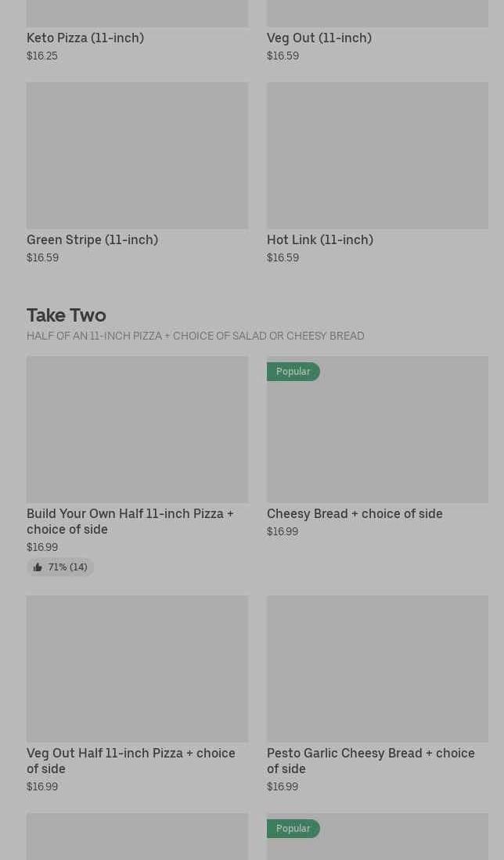Click Hot Link pizza image
The width and height of the screenshot is (504, 860).
click(377, 156)
